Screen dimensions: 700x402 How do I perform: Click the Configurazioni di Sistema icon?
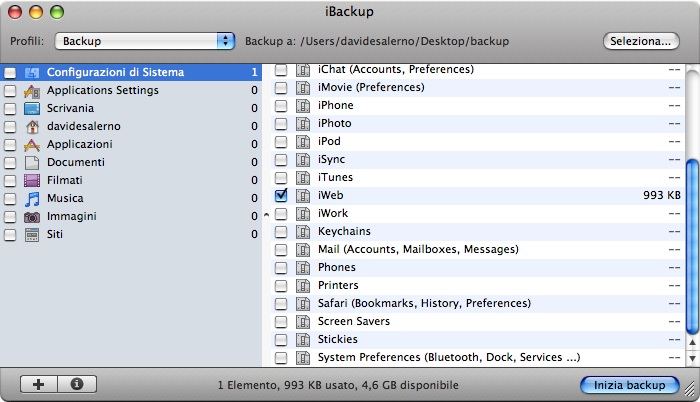32,72
